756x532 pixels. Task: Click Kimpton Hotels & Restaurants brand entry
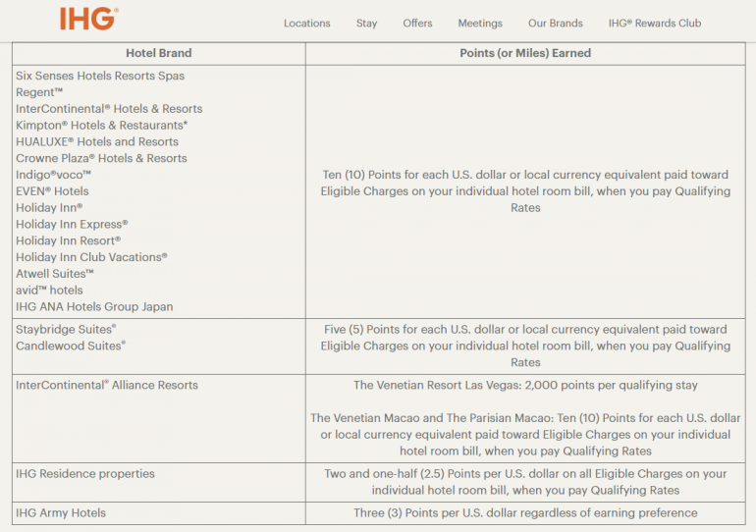click(101, 126)
